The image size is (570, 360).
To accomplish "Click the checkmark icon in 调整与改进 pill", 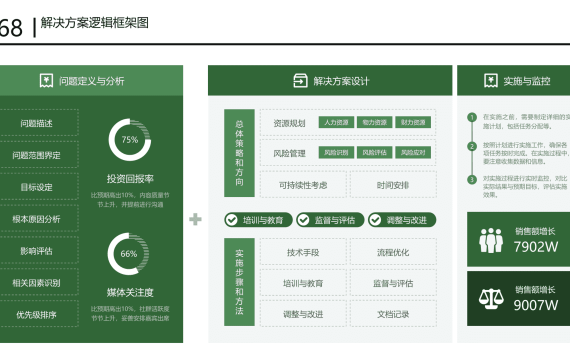I will tap(375, 220).
